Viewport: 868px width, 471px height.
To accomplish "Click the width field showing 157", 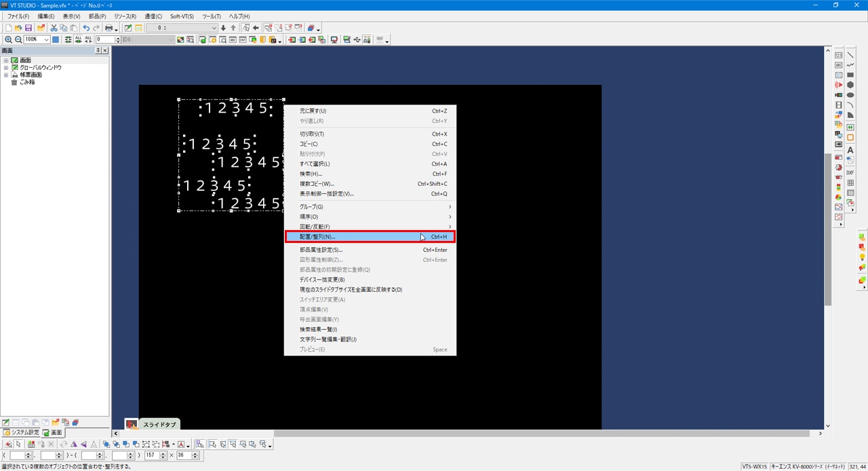I will pyautogui.click(x=152, y=455).
